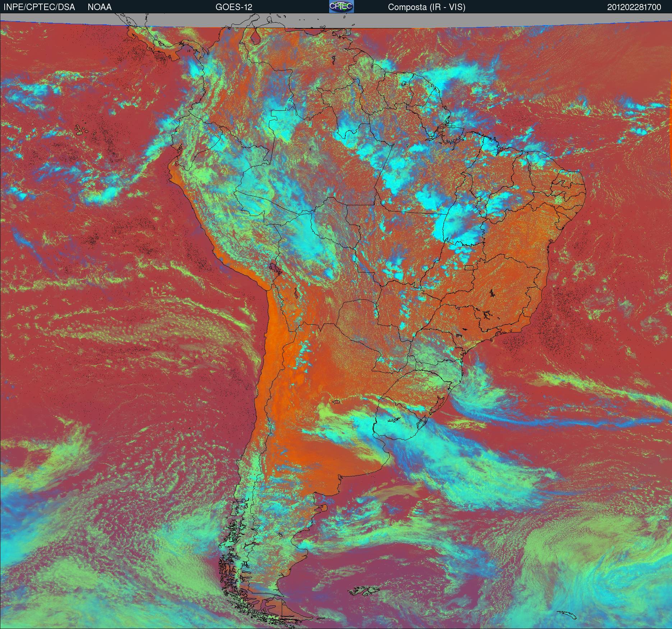Click the CPTEC logo in the header
This screenshot has height=629, width=672.
(341, 6)
